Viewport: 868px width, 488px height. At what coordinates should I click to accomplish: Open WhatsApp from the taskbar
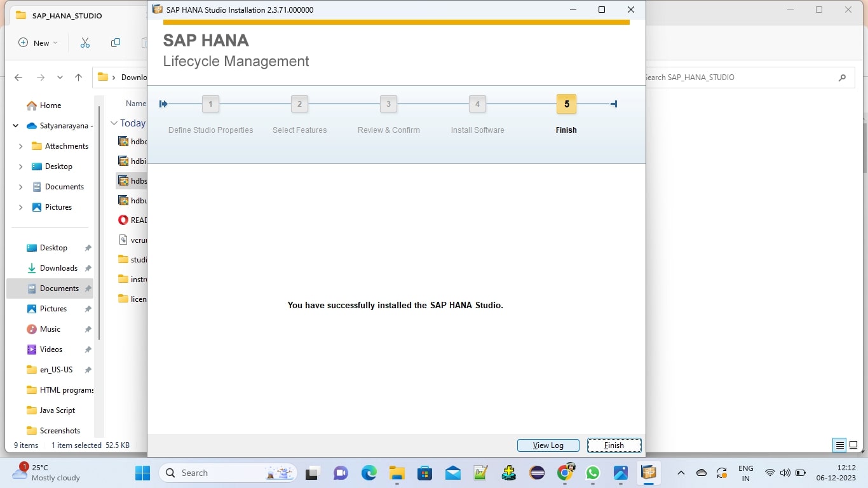point(592,473)
